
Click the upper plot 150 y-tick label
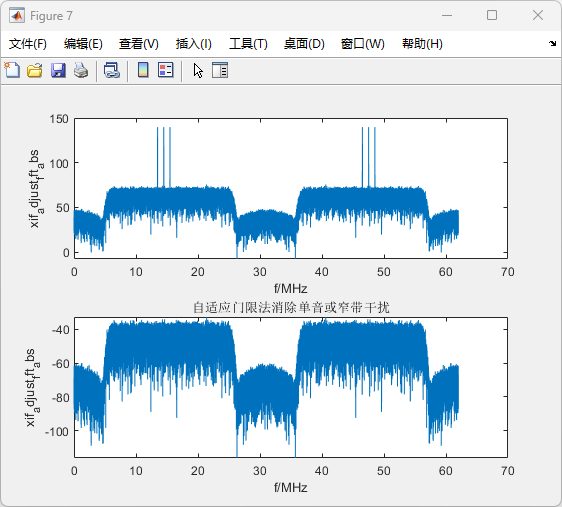pos(59,119)
